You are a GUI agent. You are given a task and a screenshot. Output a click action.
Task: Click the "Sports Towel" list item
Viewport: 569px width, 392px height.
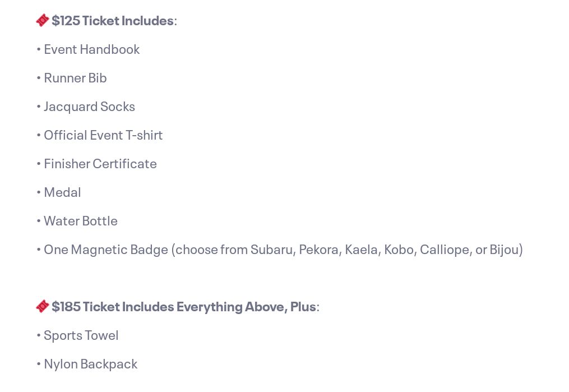click(81, 335)
